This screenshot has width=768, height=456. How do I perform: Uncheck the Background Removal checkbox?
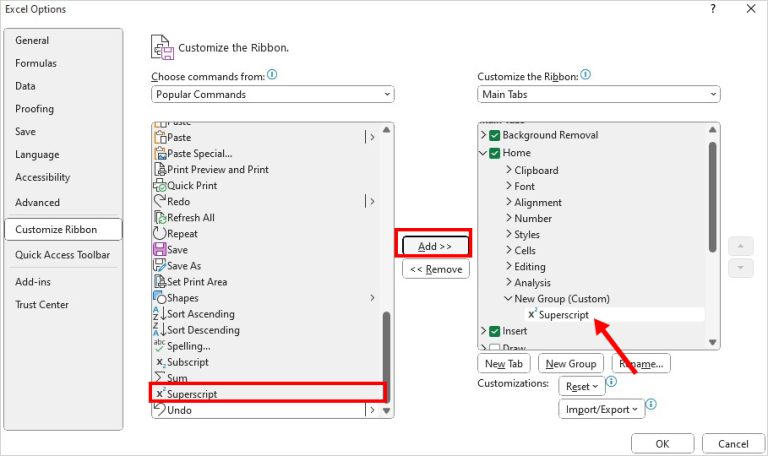pyautogui.click(x=495, y=135)
